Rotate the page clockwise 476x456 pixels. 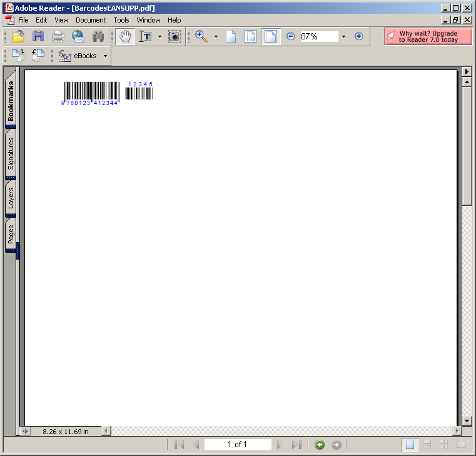(x=18, y=56)
